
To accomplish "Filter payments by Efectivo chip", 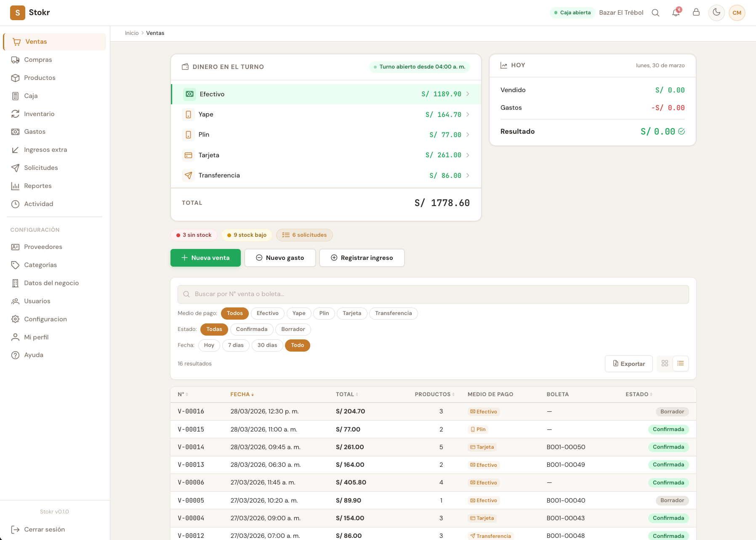I will [x=267, y=313].
